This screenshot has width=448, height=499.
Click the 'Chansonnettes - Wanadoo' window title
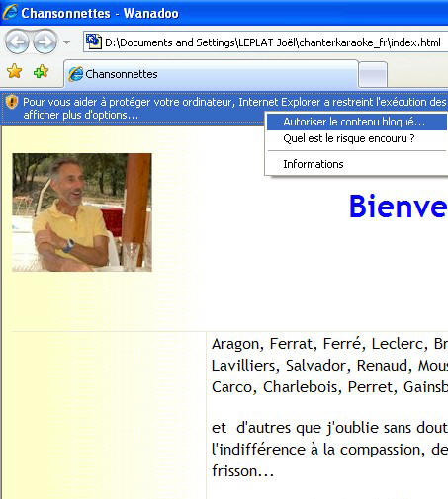[100, 13]
